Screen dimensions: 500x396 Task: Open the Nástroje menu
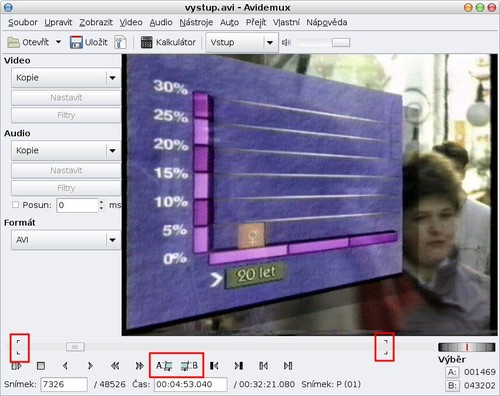tap(196, 22)
